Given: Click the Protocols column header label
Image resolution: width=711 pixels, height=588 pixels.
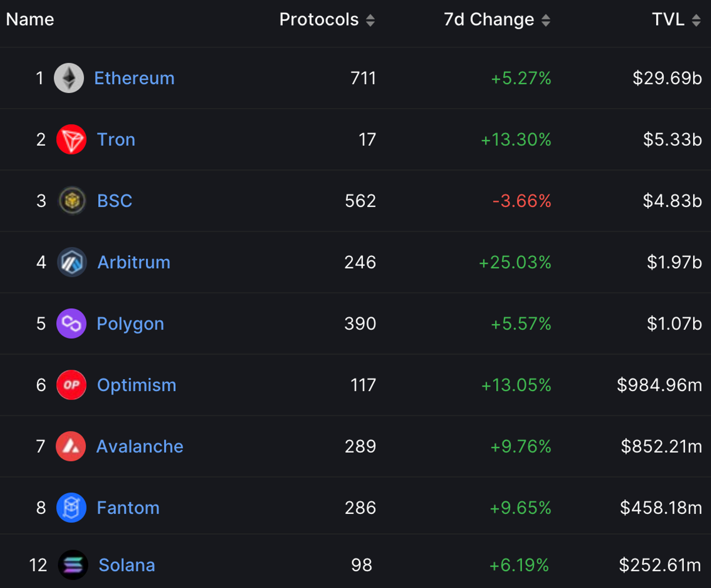Looking at the screenshot, I should (319, 20).
